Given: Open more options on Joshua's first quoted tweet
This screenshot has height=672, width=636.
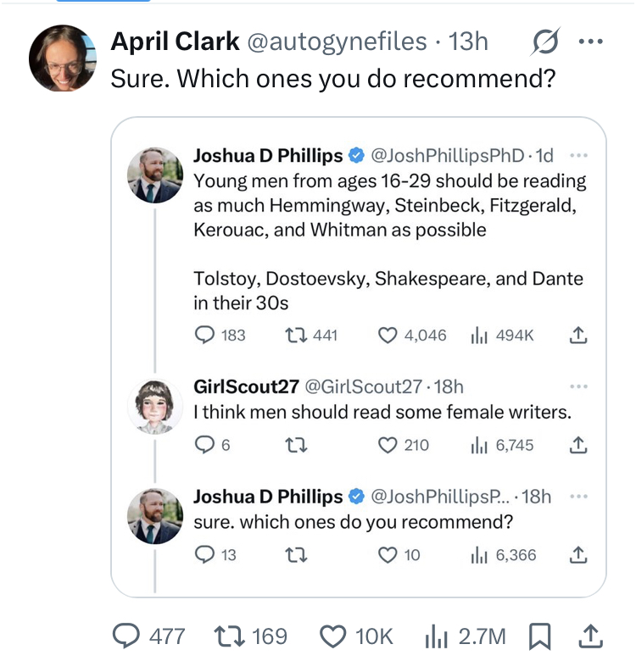Looking at the screenshot, I should (578, 156).
